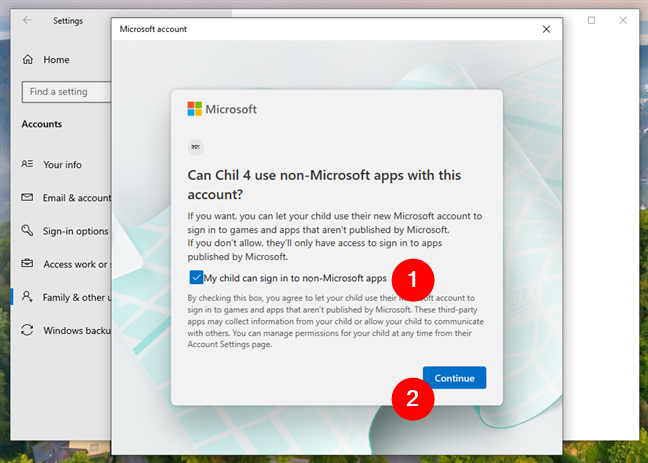
Task: Click the Your info person-card icon
Action: coord(27,164)
